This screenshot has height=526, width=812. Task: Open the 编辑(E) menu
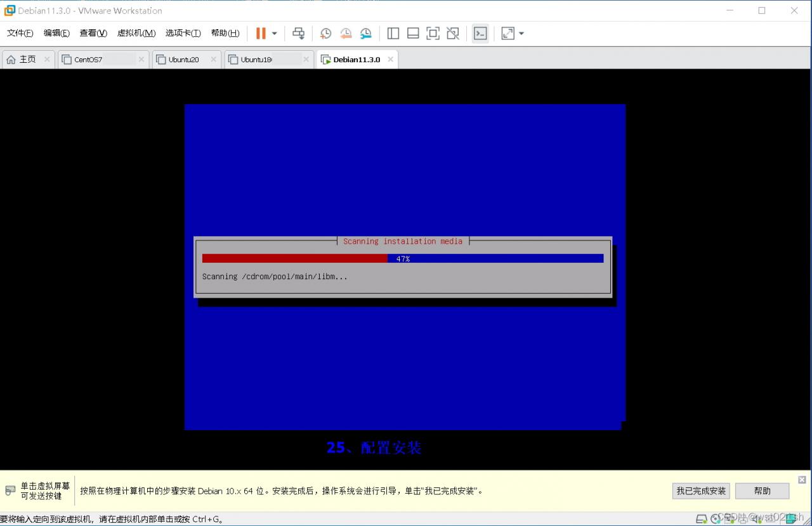coord(56,33)
